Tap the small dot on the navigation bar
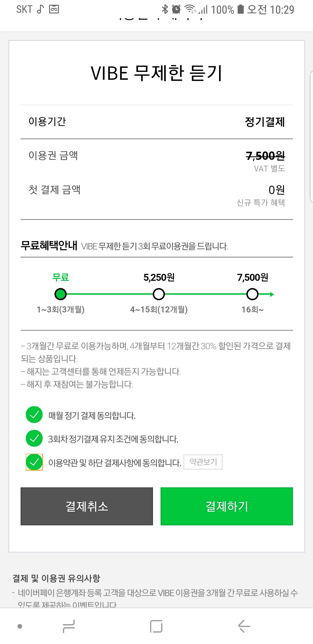Viewport: 313px width, 644px height. [x=20, y=626]
